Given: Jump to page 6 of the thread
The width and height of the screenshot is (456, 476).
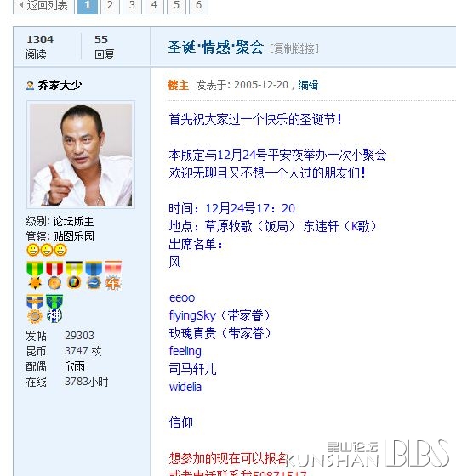Looking at the screenshot, I should pos(198,5).
